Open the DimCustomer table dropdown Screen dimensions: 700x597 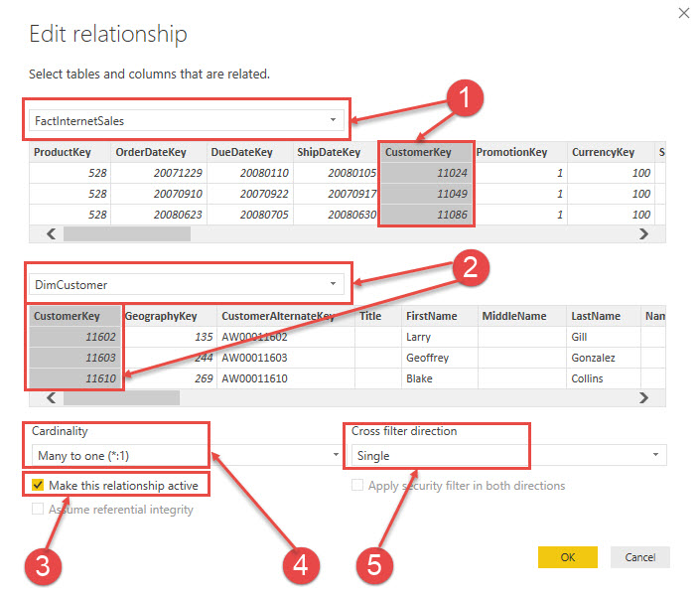tap(187, 284)
